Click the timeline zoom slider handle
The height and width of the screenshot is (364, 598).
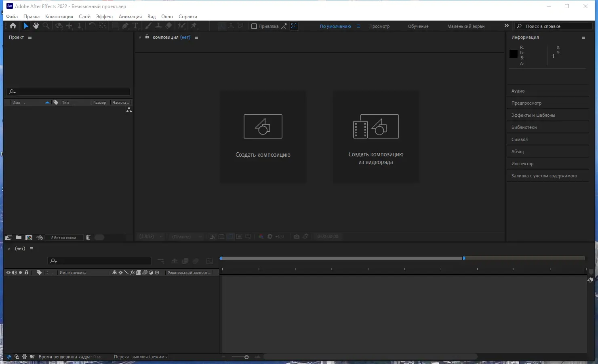[246, 357]
